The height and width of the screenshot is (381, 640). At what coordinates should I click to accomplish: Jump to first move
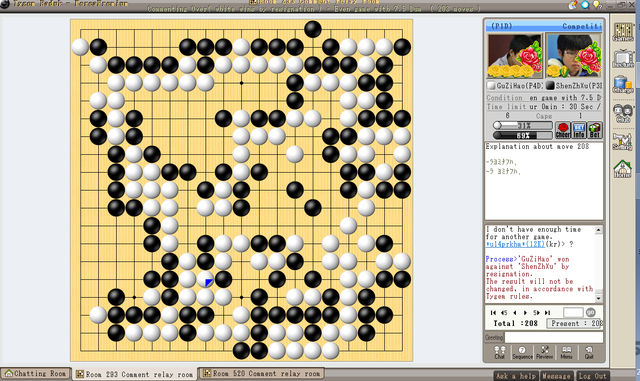tap(493, 312)
